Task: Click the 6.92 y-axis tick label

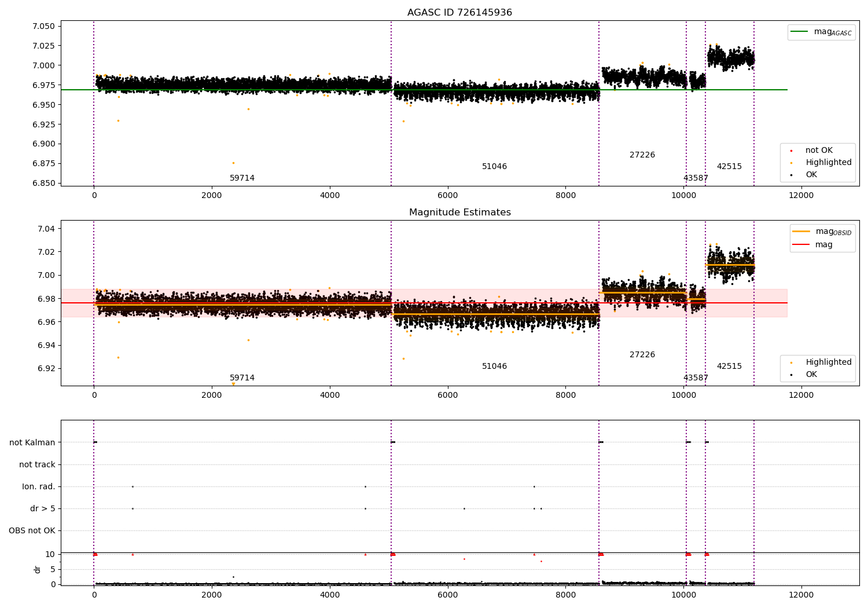Action: point(46,369)
